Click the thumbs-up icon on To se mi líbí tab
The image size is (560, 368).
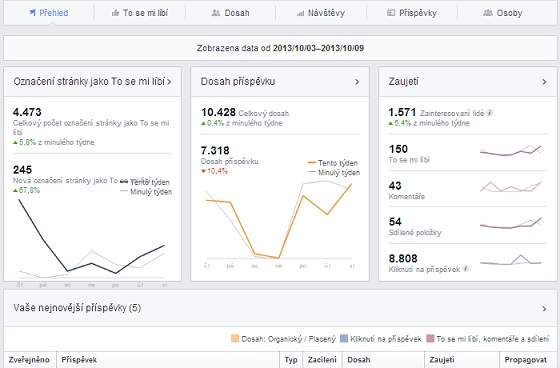(115, 13)
